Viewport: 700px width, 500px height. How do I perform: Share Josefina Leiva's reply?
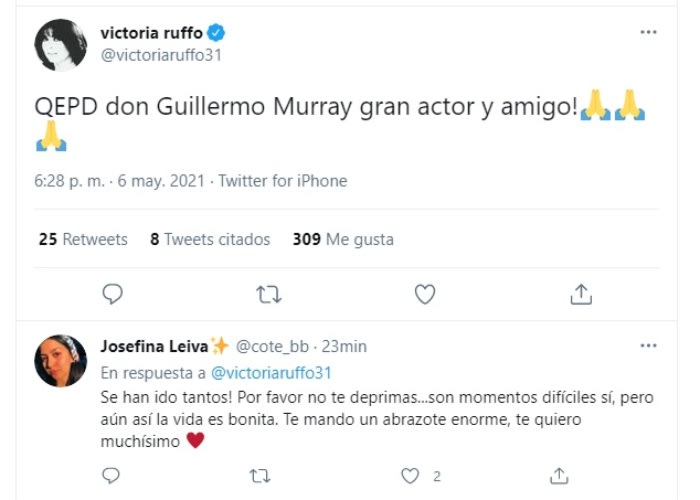(x=561, y=474)
